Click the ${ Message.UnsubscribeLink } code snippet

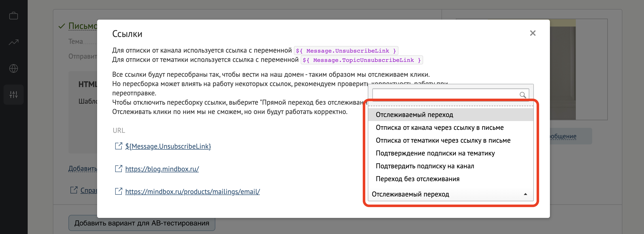pos(346,51)
